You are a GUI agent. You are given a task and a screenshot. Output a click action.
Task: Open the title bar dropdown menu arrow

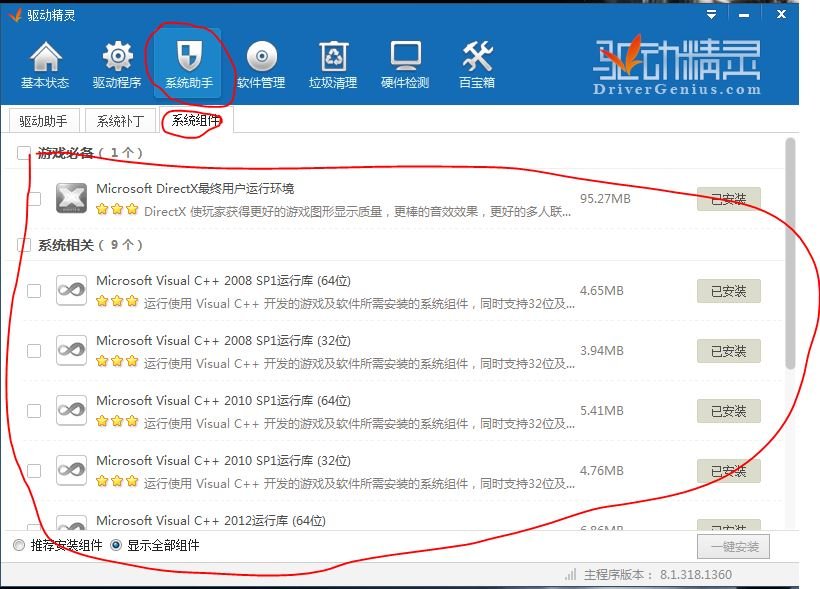point(709,13)
